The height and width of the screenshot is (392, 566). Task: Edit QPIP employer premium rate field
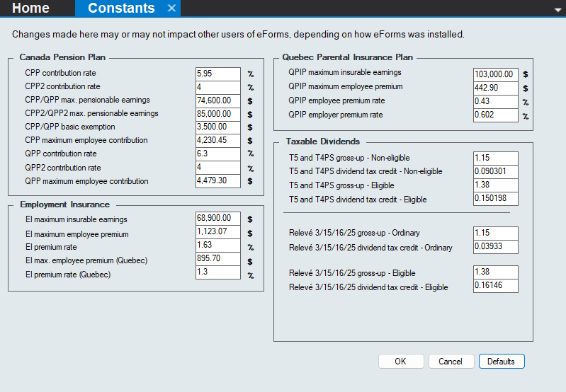point(496,115)
